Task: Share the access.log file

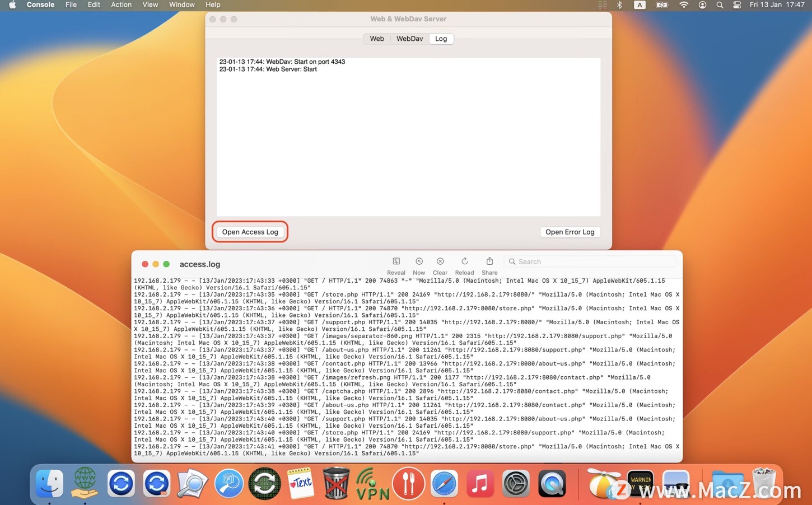Action: 489,261
